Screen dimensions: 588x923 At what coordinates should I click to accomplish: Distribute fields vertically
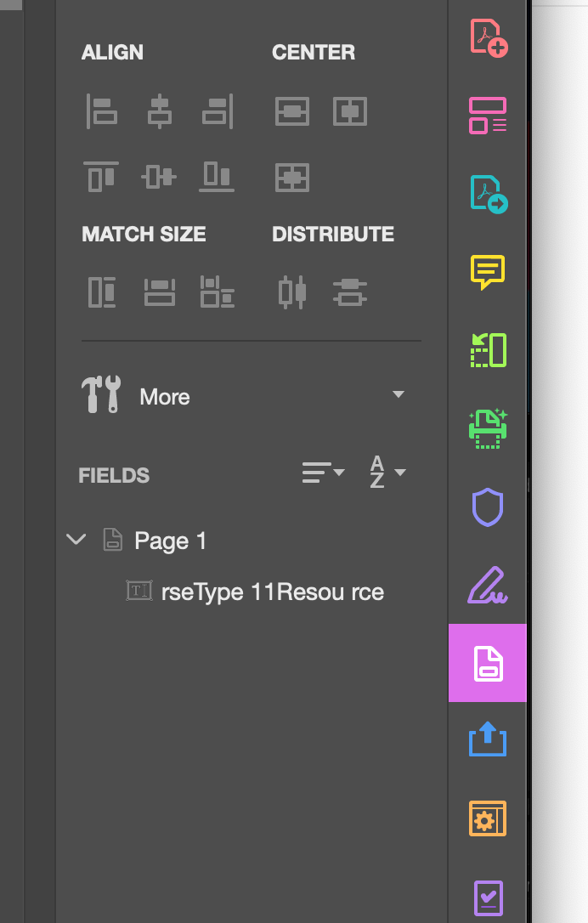click(x=293, y=292)
